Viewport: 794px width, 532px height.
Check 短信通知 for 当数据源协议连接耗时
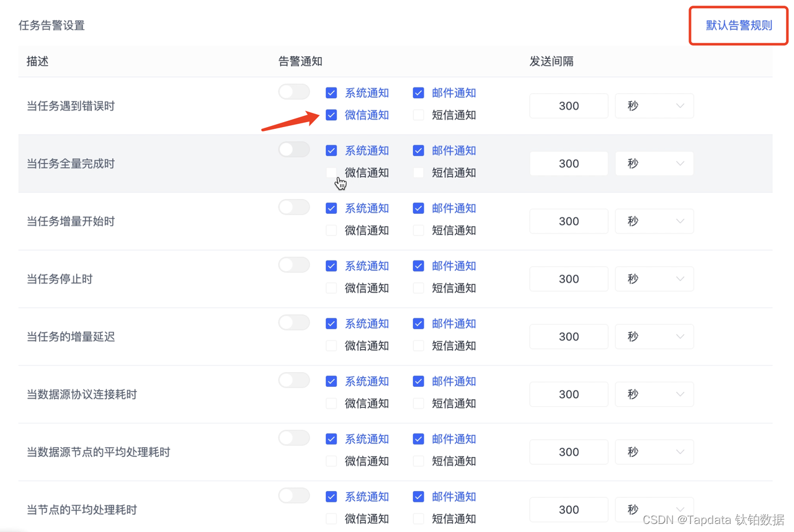(419, 403)
